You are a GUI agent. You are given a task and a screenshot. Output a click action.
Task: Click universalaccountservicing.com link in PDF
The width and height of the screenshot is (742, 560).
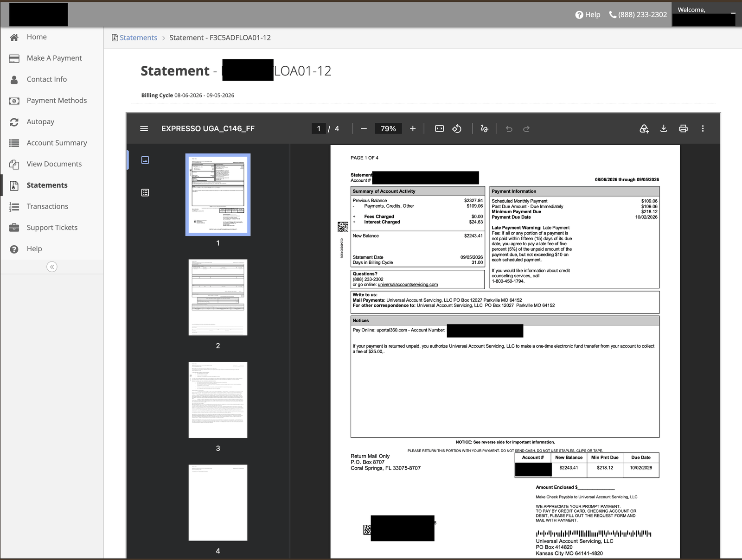(x=408, y=285)
